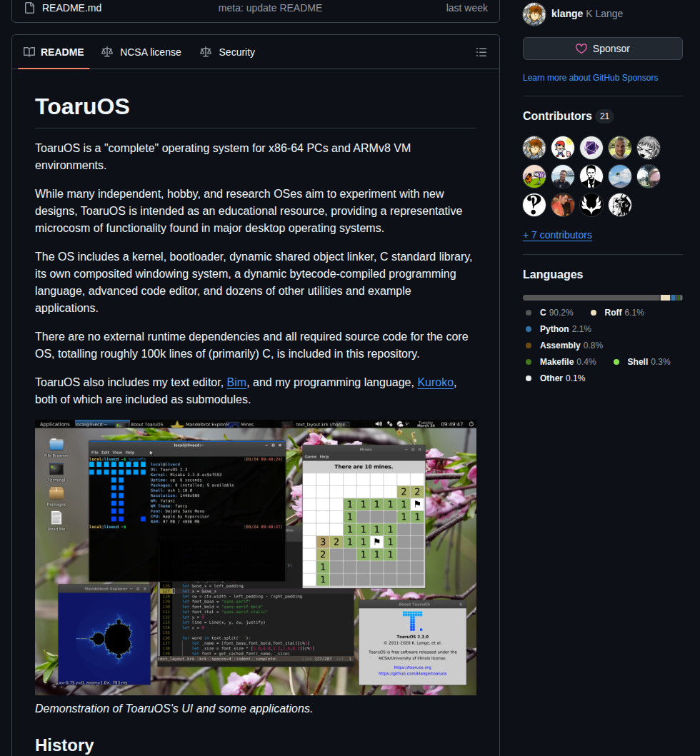The image size is (700, 756).
Task: Open contributor photo avatar with green park background
Action: click(x=619, y=148)
